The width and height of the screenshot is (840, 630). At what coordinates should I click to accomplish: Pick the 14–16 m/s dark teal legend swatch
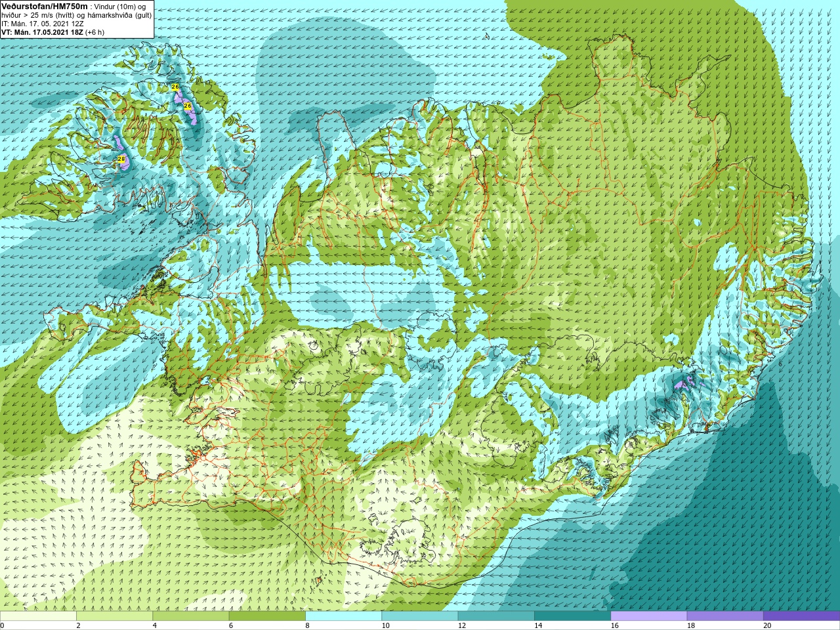pyautogui.click(x=572, y=616)
